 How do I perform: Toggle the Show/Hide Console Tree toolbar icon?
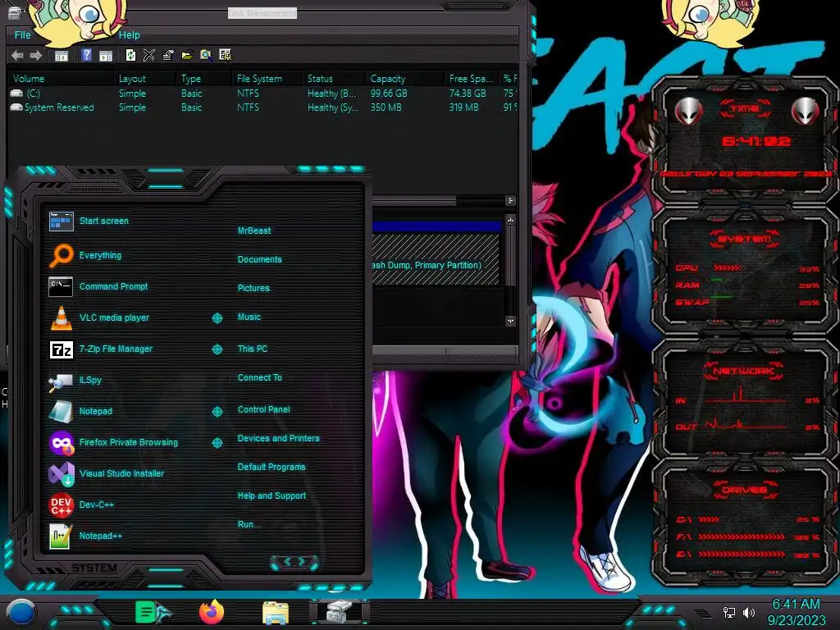61,55
